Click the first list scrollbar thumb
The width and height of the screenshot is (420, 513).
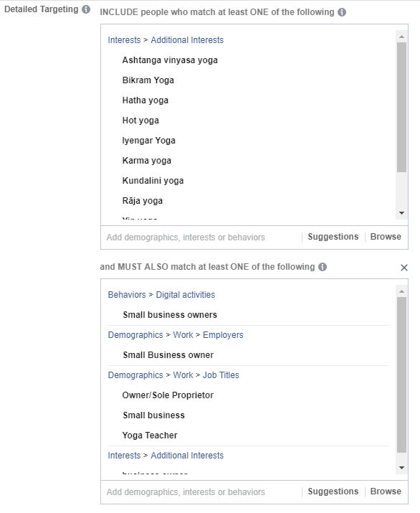point(401,107)
